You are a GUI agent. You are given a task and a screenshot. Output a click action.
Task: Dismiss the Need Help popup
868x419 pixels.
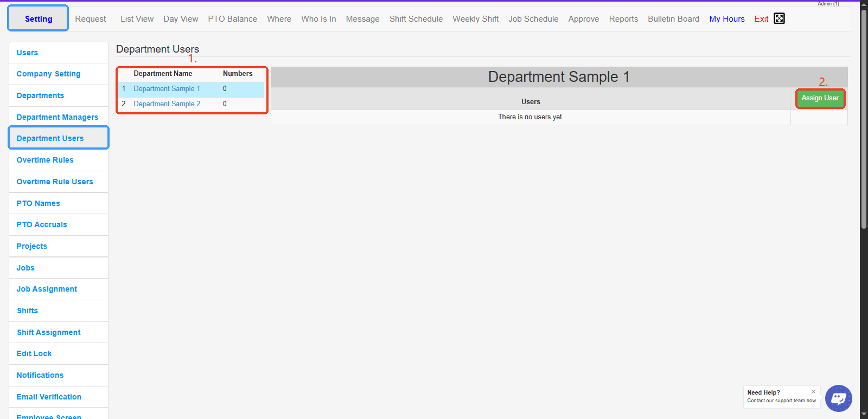point(813,391)
